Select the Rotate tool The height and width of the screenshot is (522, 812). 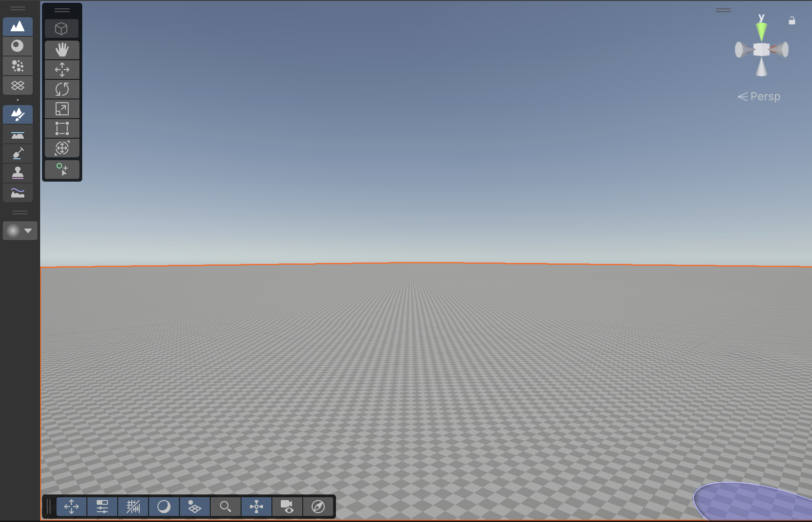coord(62,89)
